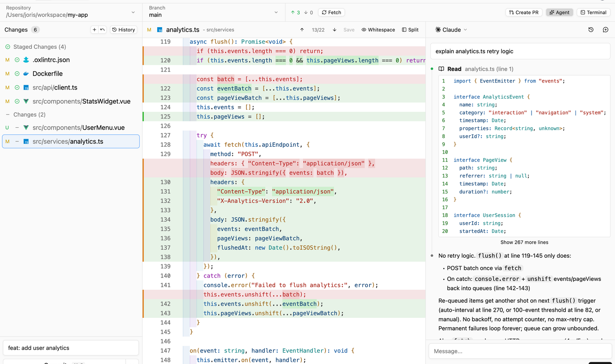Discard all changes with the undo arrow icon

[x=102, y=30]
